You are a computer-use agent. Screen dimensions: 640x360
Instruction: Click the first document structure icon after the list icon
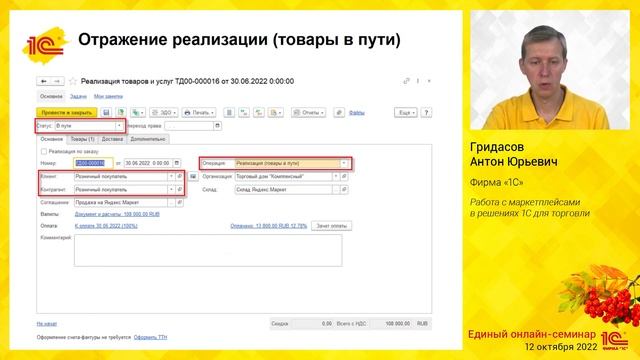point(244,112)
